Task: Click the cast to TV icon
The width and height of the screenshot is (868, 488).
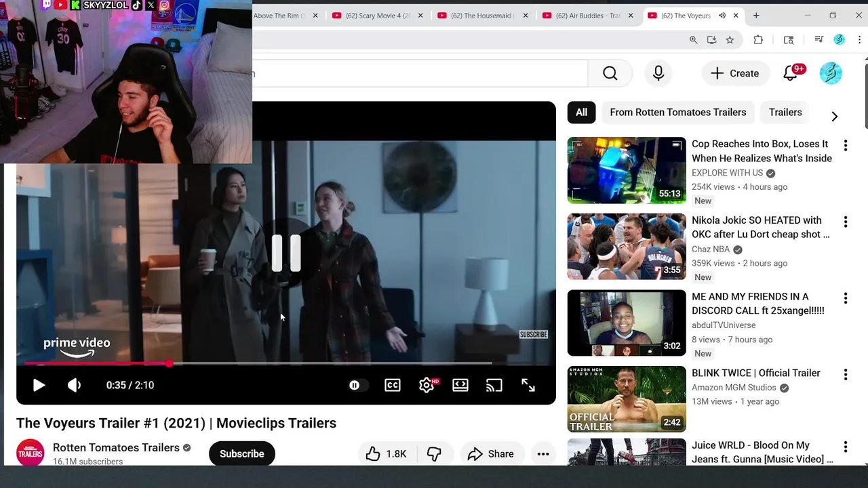Action: point(494,385)
